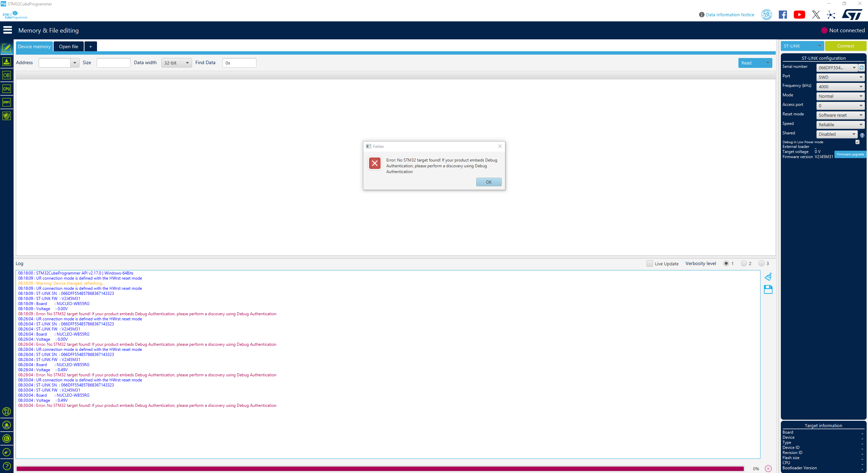Screen dimensions: 868x473
Task: Expand the Frequency (kHz) dropdown
Action: [x=840, y=87]
